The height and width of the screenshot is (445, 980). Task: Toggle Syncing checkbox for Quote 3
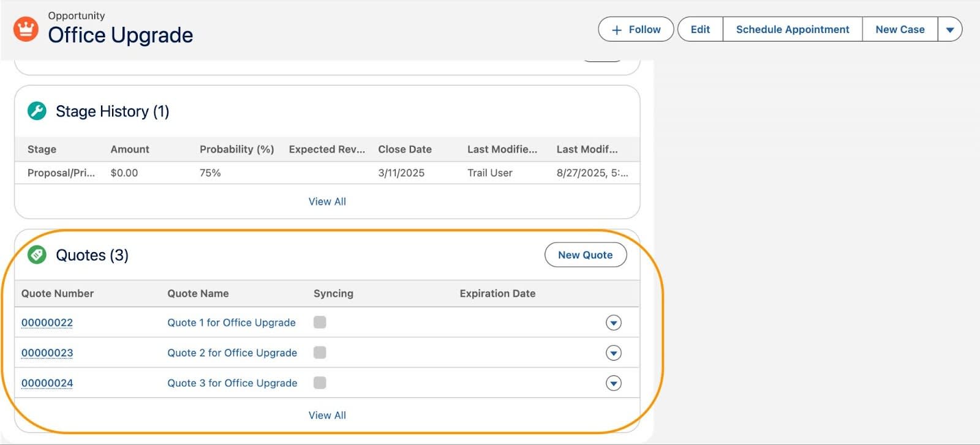tap(320, 383)
